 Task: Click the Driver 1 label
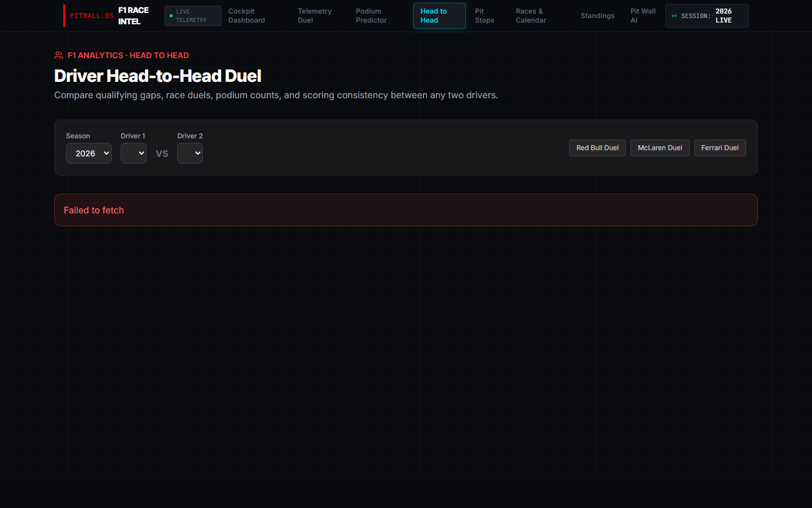pyautogui.click(x=133, y=136)
